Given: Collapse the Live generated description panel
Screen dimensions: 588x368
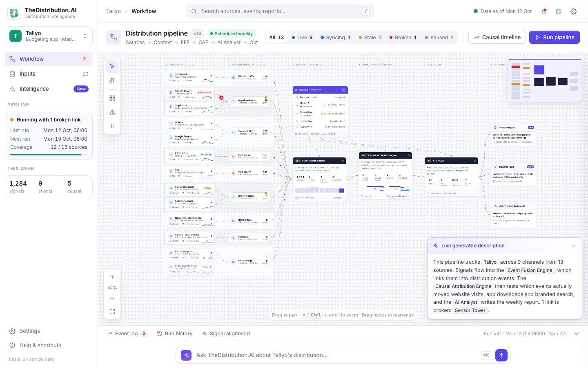Looking at the screenshot, I should pyautogui.click(x=573, y=246).
